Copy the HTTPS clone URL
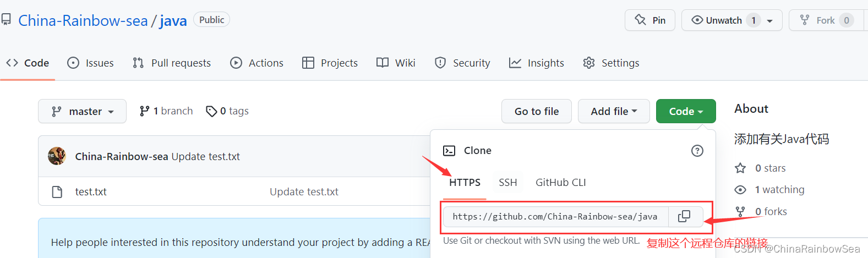This screenshot has height=258, width=868. (685, 216)
